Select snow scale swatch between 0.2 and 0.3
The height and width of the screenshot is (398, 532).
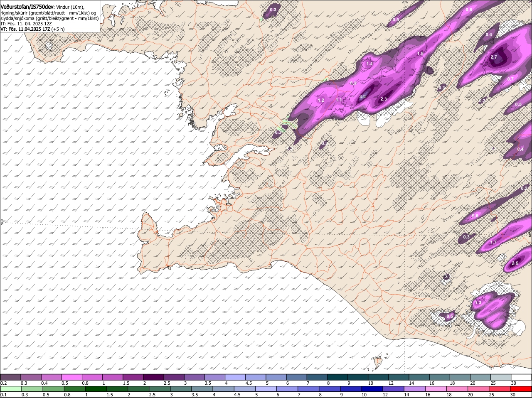click(x=10, y=377)
